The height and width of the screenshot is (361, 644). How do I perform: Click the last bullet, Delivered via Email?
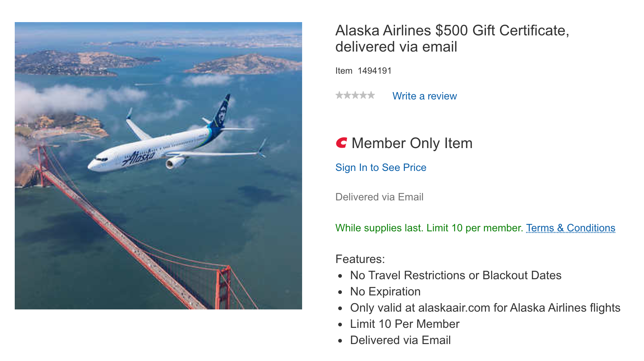(x=400, y=340)
